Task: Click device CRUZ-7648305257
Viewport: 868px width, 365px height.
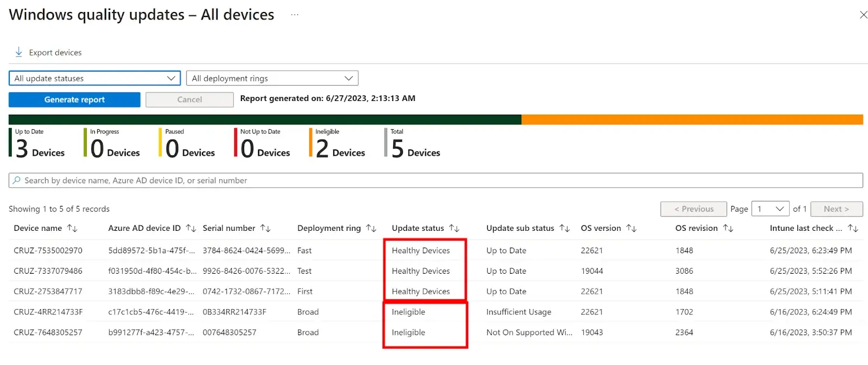Action: 48,332
